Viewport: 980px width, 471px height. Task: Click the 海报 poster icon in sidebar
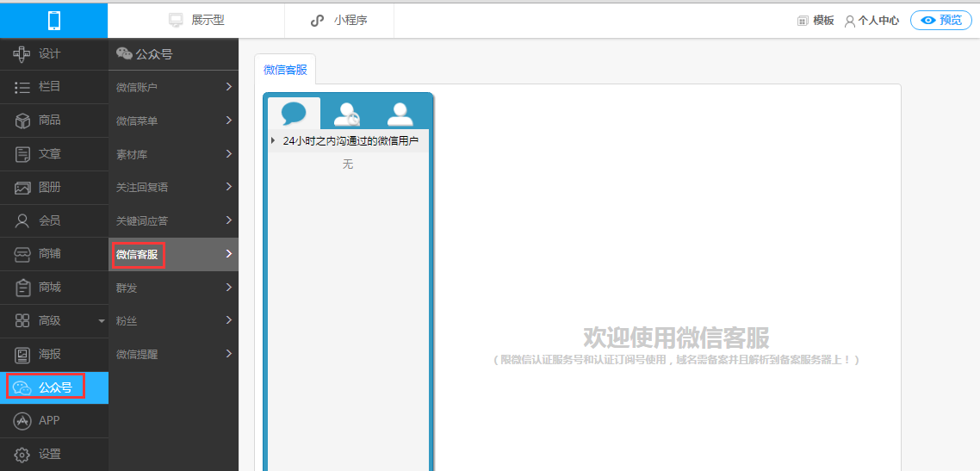click(22, 355)
